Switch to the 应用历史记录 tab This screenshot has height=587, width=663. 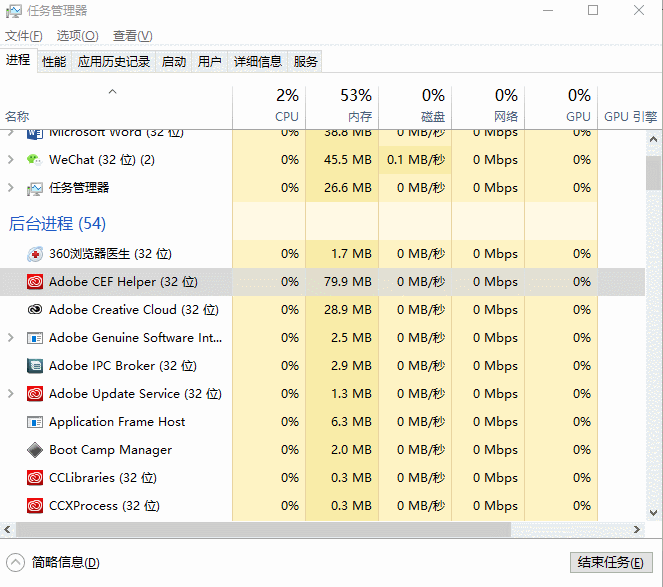[114, 62]
